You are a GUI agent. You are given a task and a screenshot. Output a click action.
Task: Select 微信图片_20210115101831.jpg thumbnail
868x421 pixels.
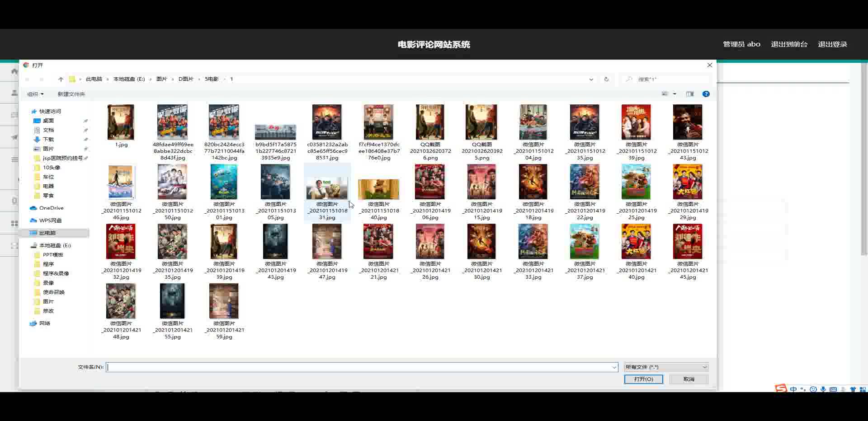click(327, 189)
